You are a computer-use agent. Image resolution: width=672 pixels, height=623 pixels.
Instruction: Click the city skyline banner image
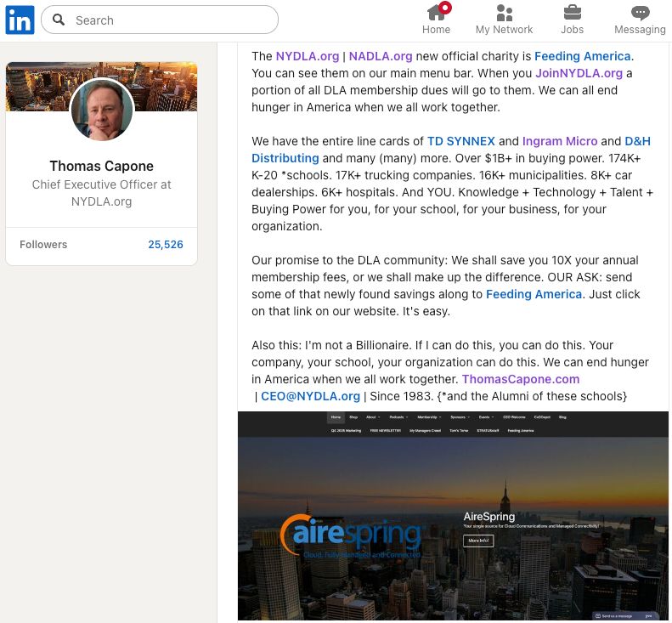[x=102, y=86]
